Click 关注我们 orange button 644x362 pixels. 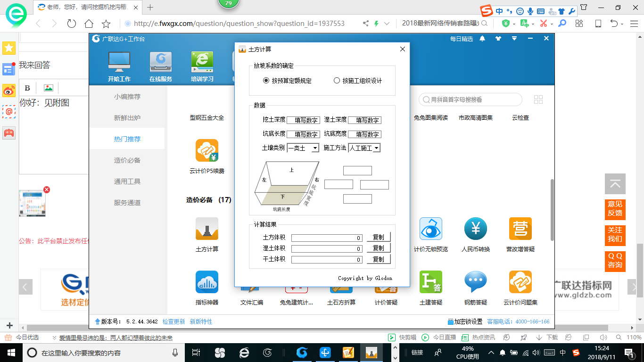615,235
